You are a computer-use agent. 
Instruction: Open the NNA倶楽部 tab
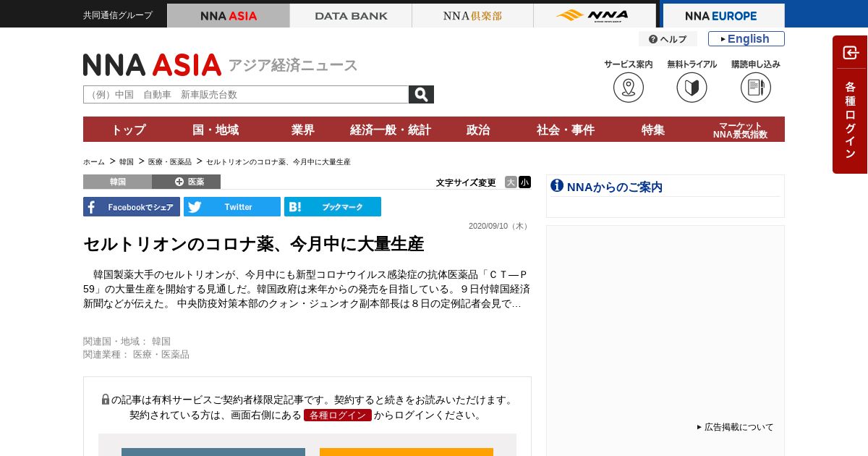pyautogui.click(x=472, y=15)
